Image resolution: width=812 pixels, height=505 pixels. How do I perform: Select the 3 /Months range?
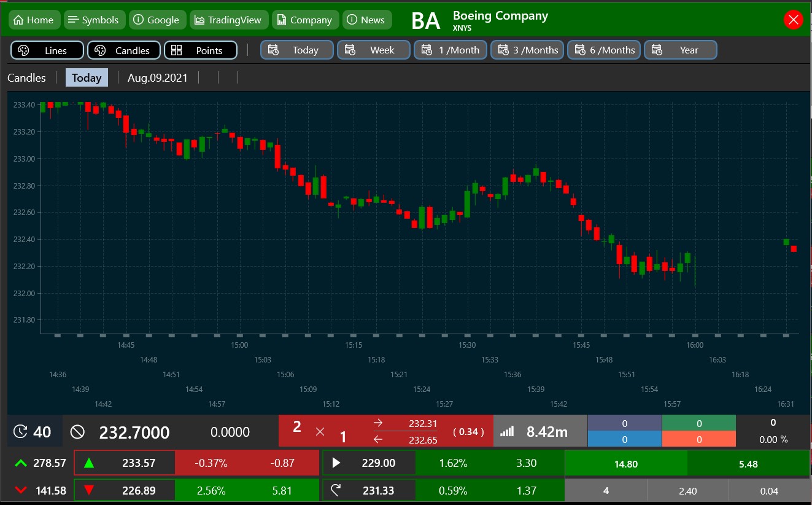pos(527,50)
